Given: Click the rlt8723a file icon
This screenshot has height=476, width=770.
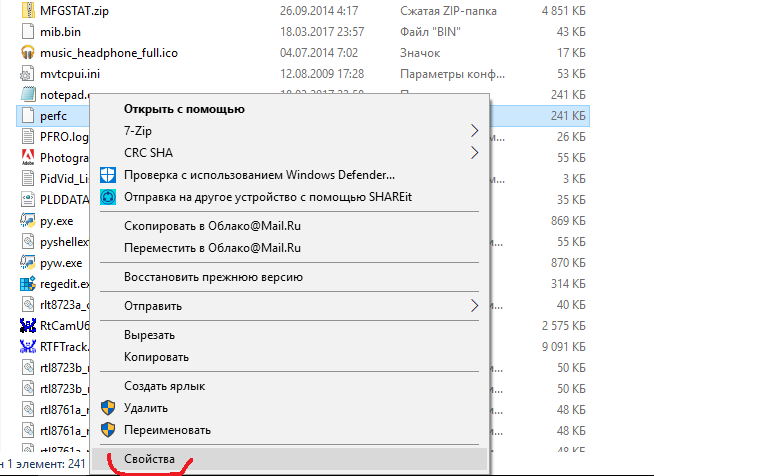Looking at the screenshot, I should 28,305.
